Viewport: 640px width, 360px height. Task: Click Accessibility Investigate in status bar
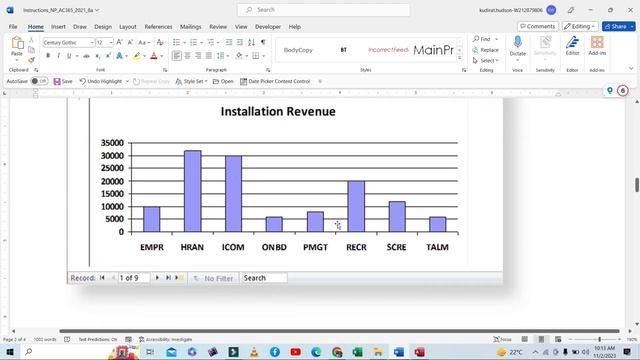166,340
